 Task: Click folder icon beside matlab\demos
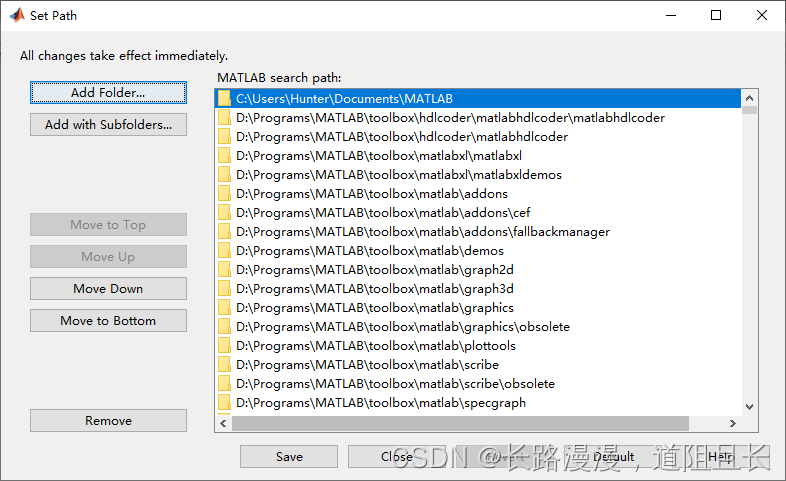click(224, 251)
